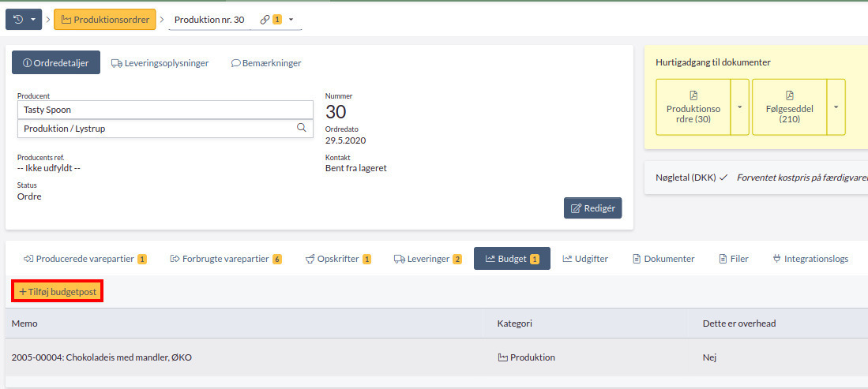The image size is (868, 389).
Task: Open the Integrationslogs tab
Action: click(x=810, y=259)
